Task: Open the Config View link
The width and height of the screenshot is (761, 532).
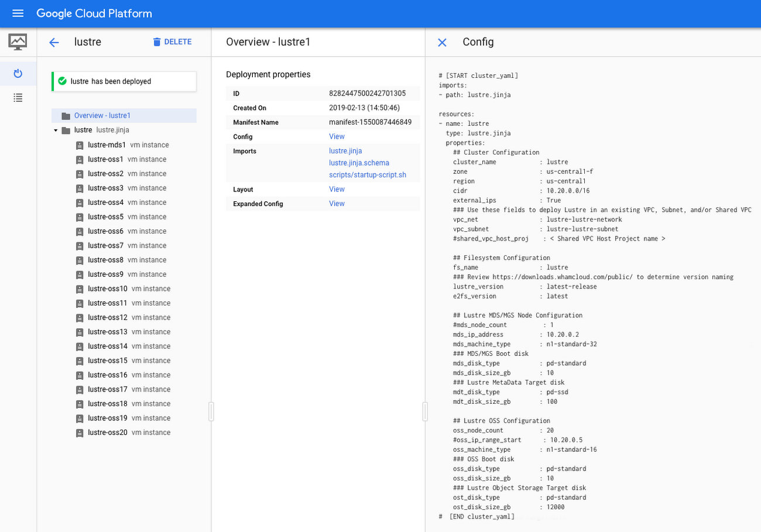Action: click(x=337, y=136)
